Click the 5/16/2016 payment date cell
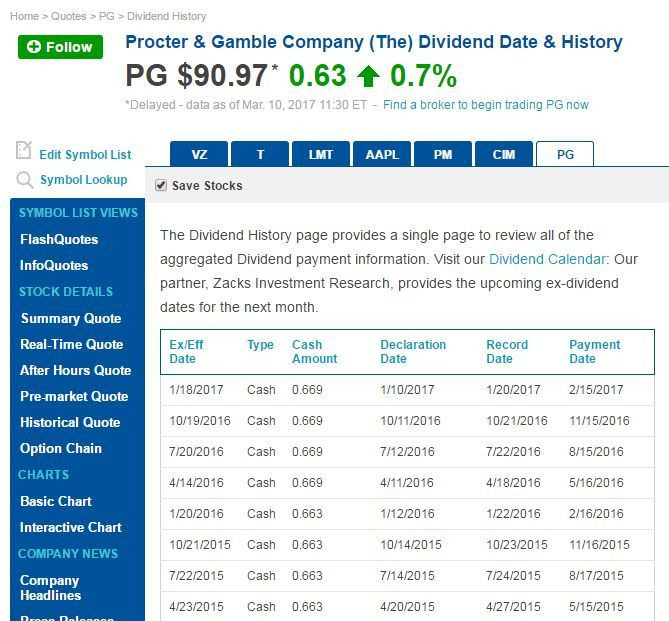The width and height of the screenshot is (669, 621). (596, 483)
